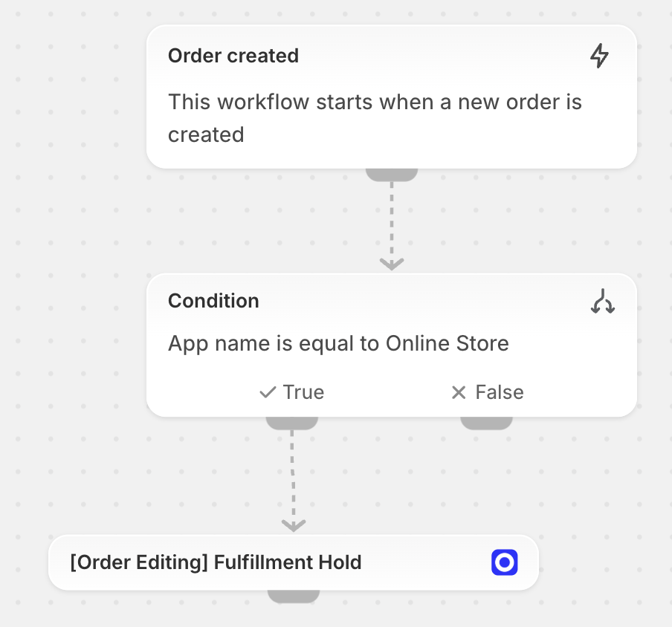Select the False branch label
The width and height of the screenshot is (672, 627).
pyautogui.click(x=500, y=392)
